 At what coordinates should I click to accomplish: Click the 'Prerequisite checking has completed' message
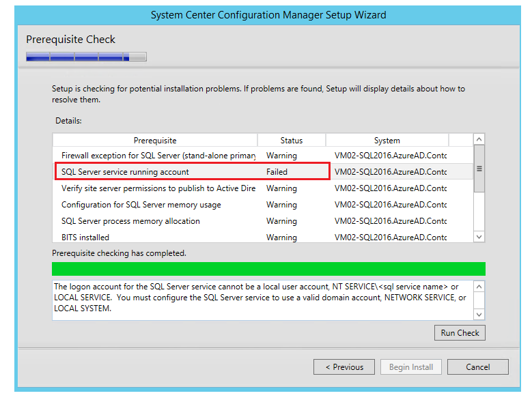coord(119,253)
